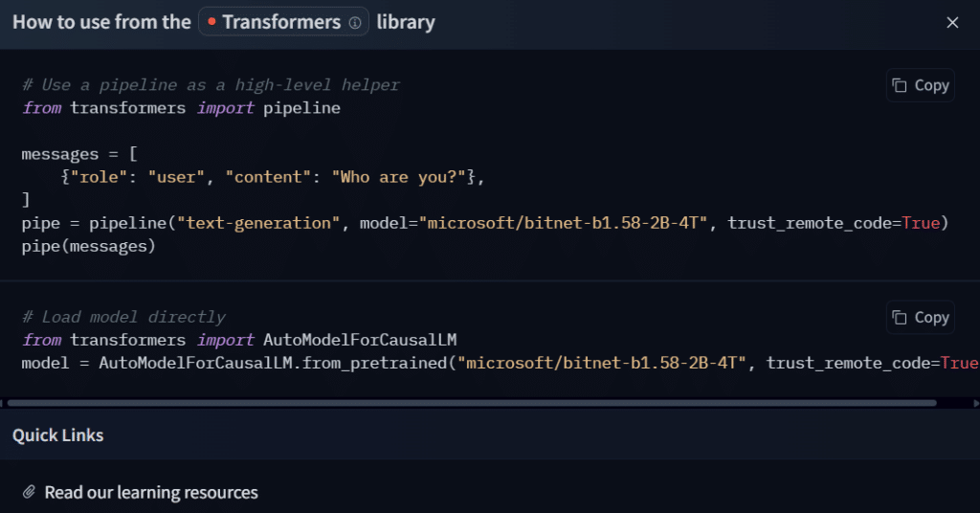Click the red dot in the Transformers badge
This screenshot has height=513, width=980.
click(x=212, y=22)
